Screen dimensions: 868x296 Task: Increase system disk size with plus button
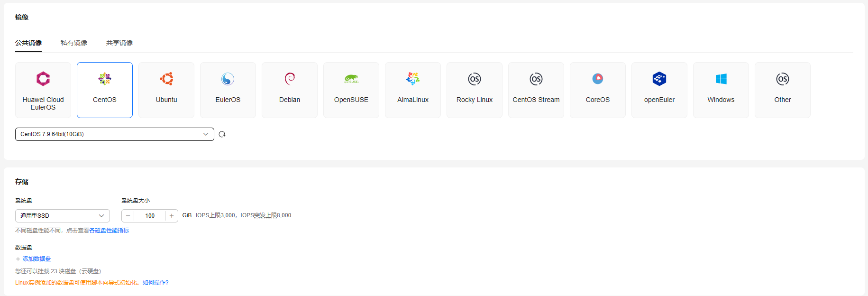(x=172, y=216)
